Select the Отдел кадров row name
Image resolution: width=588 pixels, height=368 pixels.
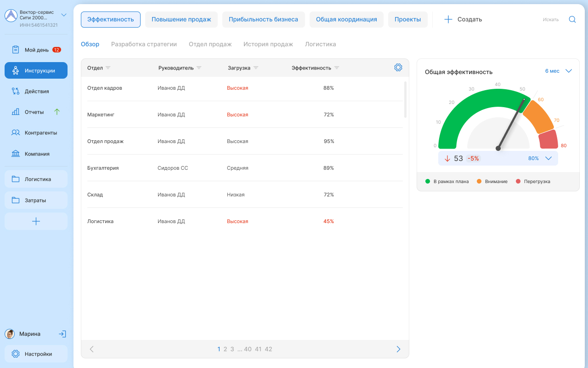pyautogui.click(x=105, y=88)
